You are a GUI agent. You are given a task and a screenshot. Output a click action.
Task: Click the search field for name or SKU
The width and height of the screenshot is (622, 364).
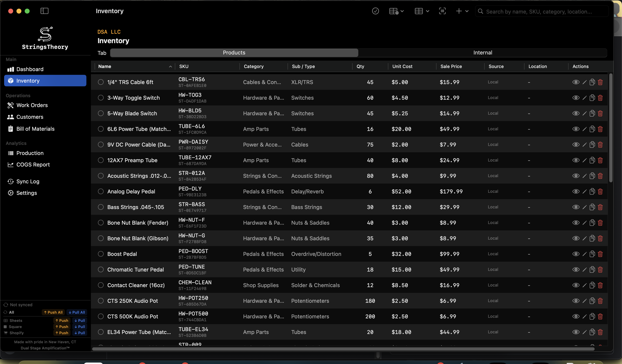tap(541, 11)
